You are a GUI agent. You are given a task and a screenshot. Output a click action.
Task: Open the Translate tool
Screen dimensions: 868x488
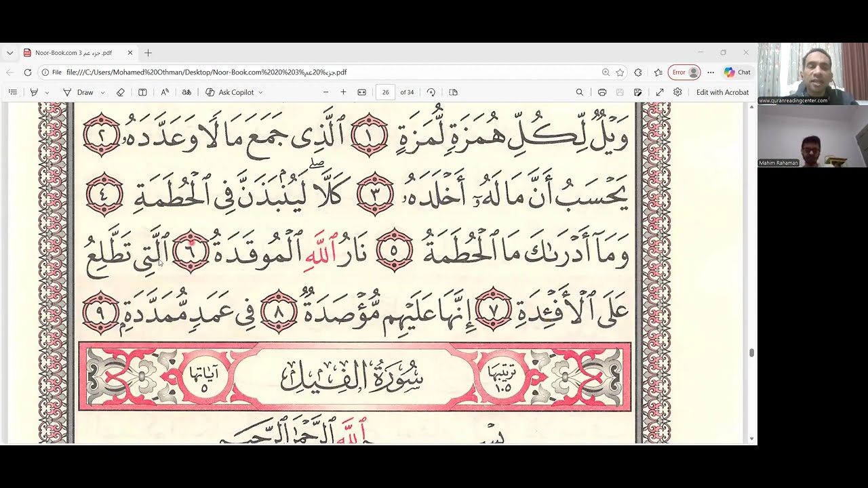(186, 92)
